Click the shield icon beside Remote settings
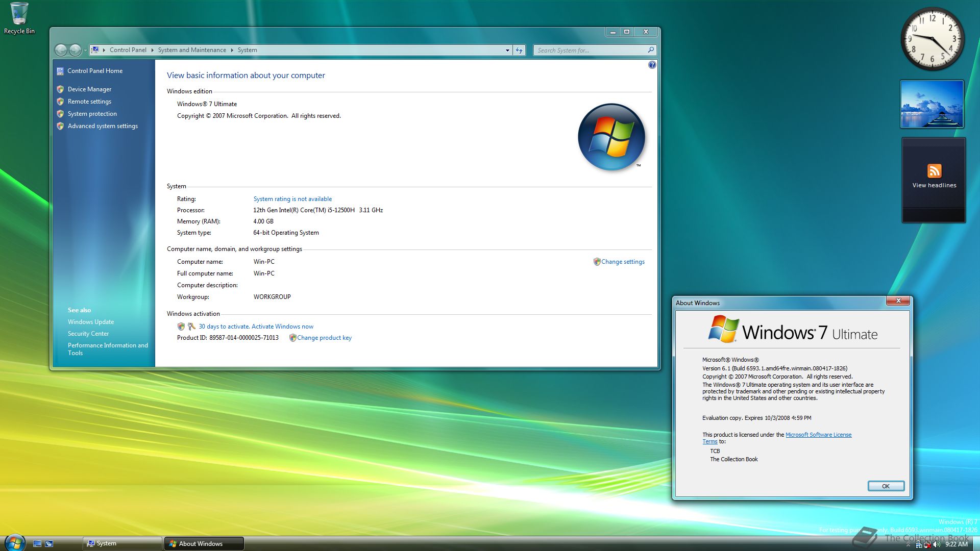 tap(60, 102)
